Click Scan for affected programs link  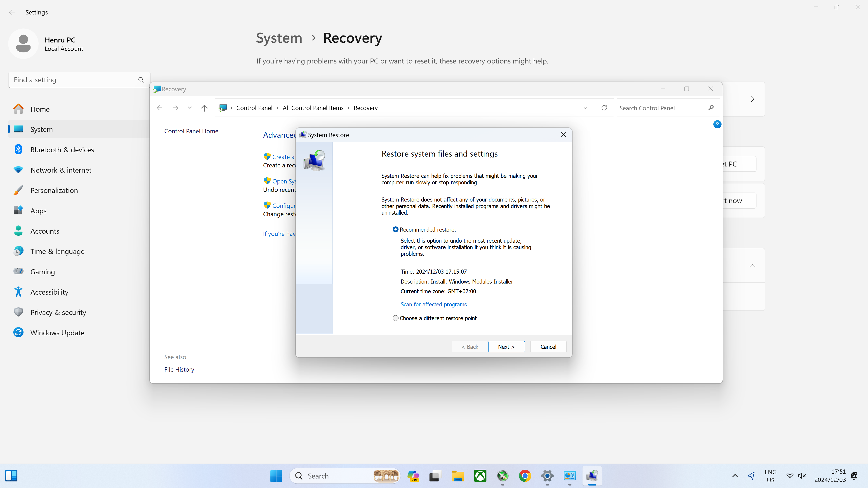coord(433,305)
